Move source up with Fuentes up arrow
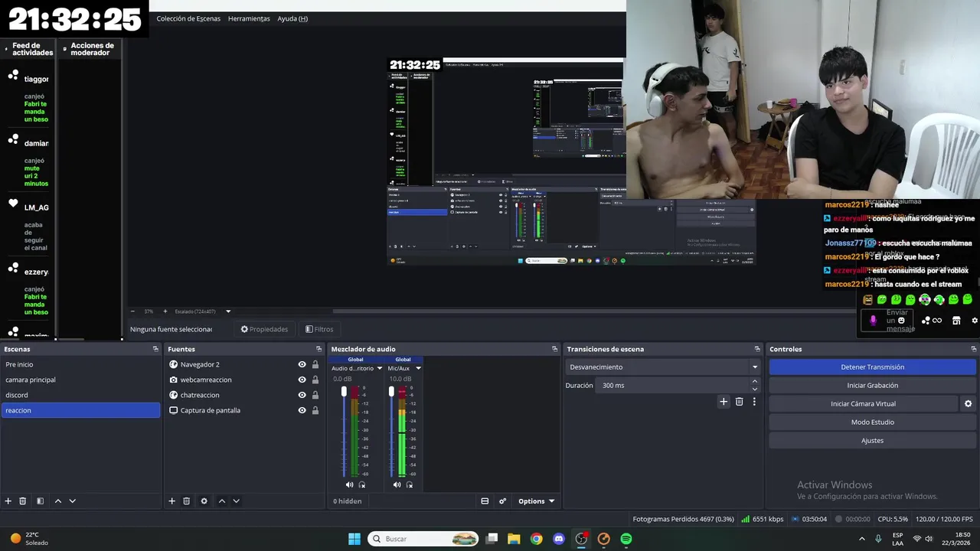The height and width of the screenshot is (551, 980). 221,501
